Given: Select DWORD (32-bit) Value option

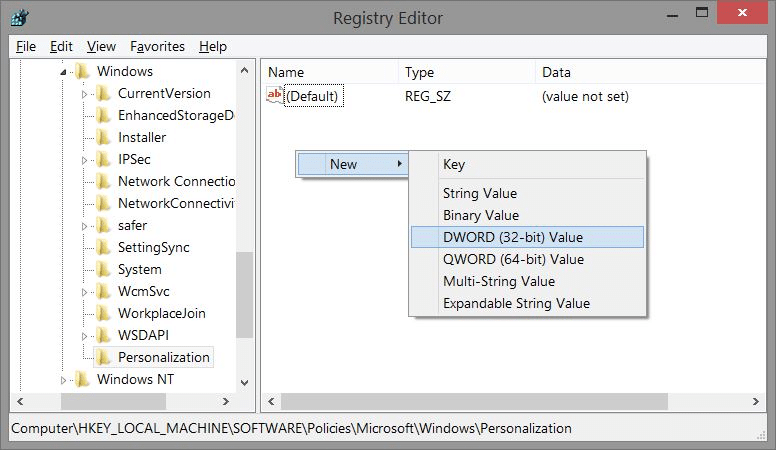Looking at the screenshot, I should (x=512, y=237).
